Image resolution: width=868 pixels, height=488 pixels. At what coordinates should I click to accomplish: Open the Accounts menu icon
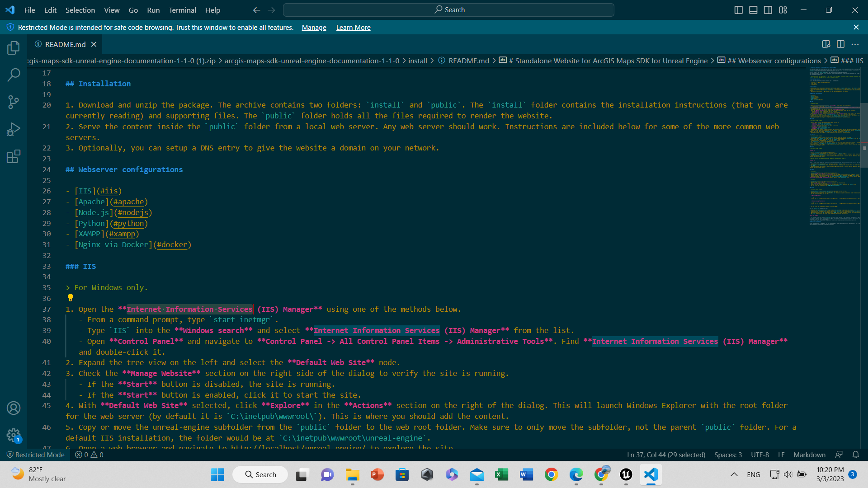point(14,408)
